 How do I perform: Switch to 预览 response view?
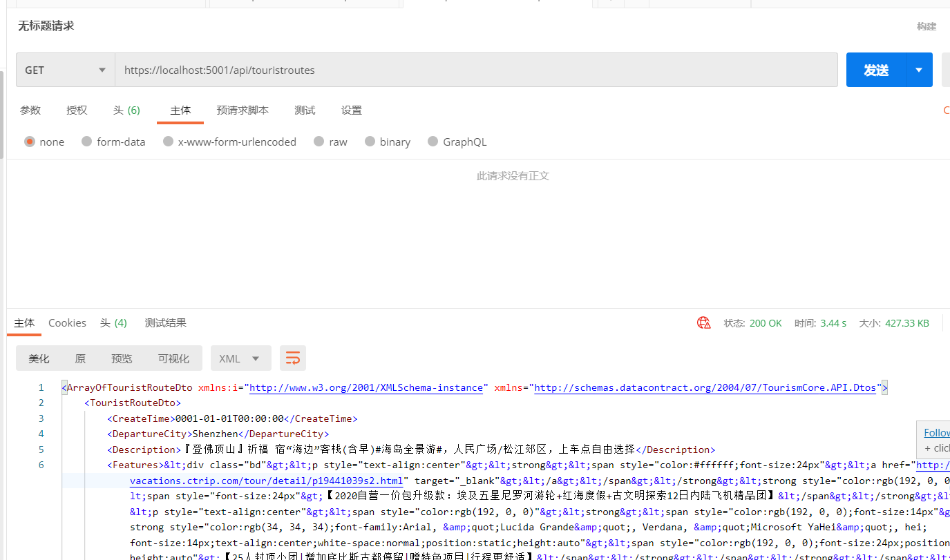coord(122,358)
